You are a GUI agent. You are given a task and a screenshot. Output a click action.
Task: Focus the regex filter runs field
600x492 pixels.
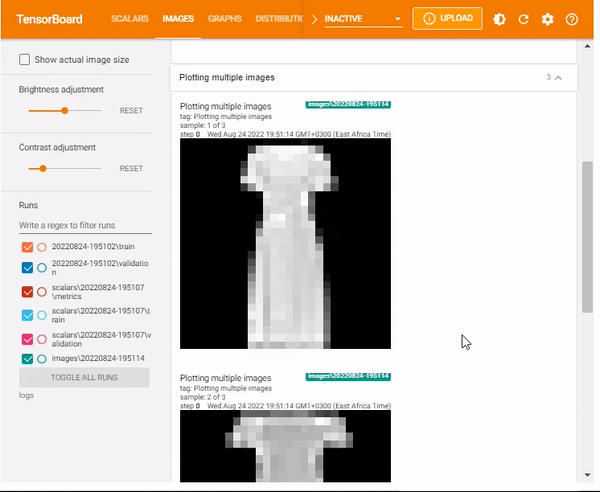(85, 225)
